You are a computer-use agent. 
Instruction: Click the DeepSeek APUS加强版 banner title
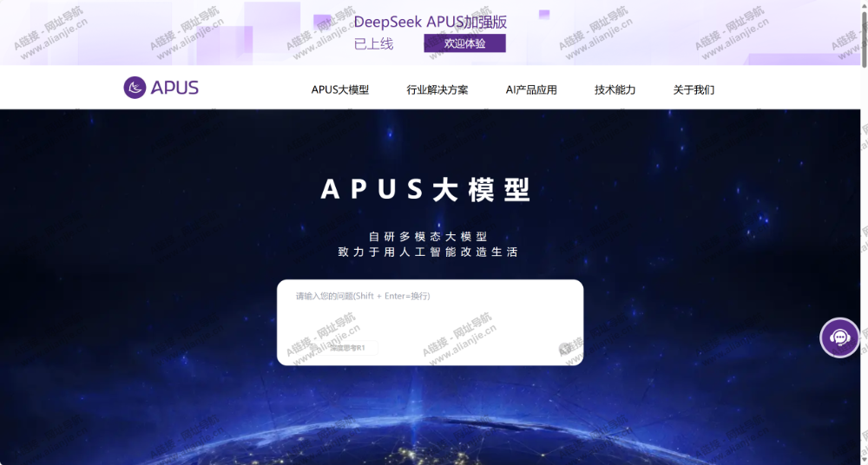(431, 23)
